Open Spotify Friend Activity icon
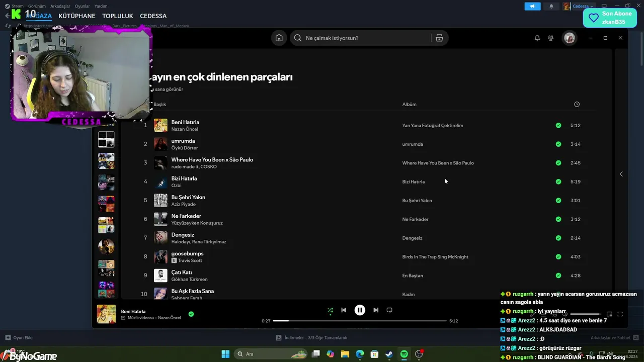 click(x=551, y=38)
